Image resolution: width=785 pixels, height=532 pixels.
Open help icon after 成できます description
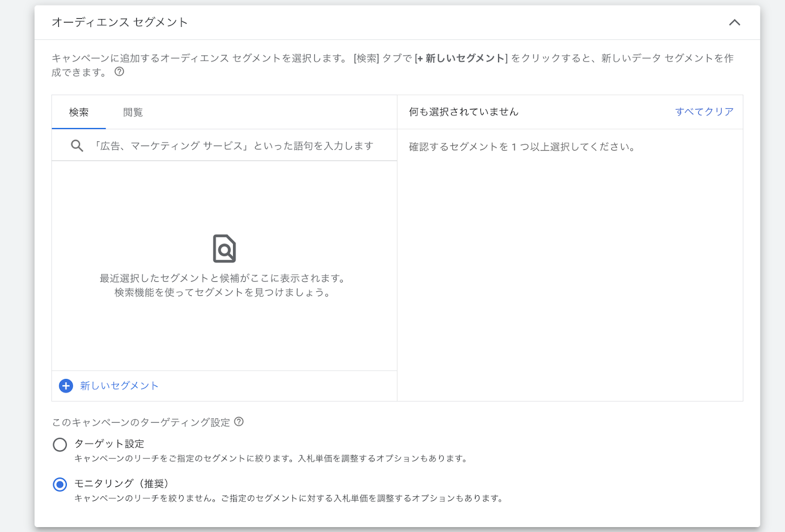pyautogui.click(x=119, y=72)
